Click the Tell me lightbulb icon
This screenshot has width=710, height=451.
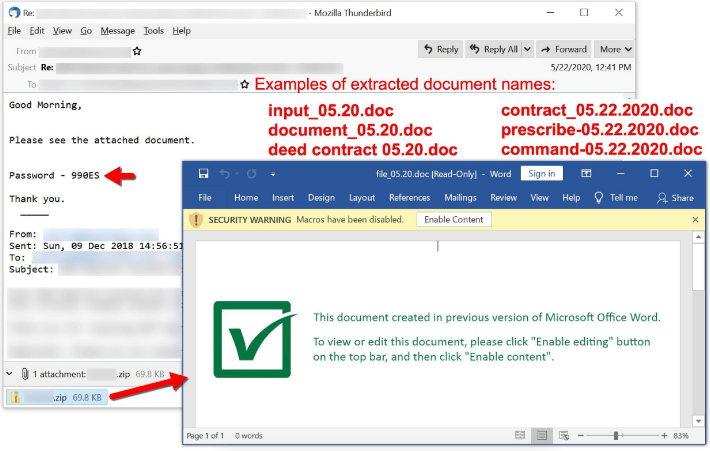pos(600,198)
